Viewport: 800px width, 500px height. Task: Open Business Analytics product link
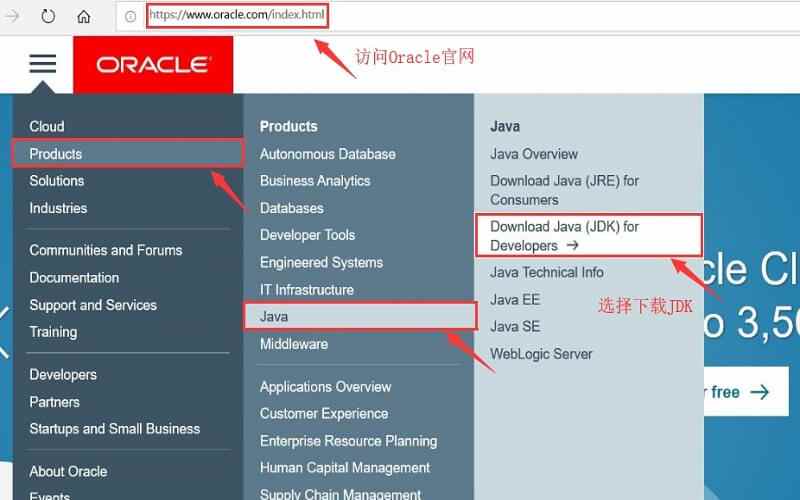(315, 181)
